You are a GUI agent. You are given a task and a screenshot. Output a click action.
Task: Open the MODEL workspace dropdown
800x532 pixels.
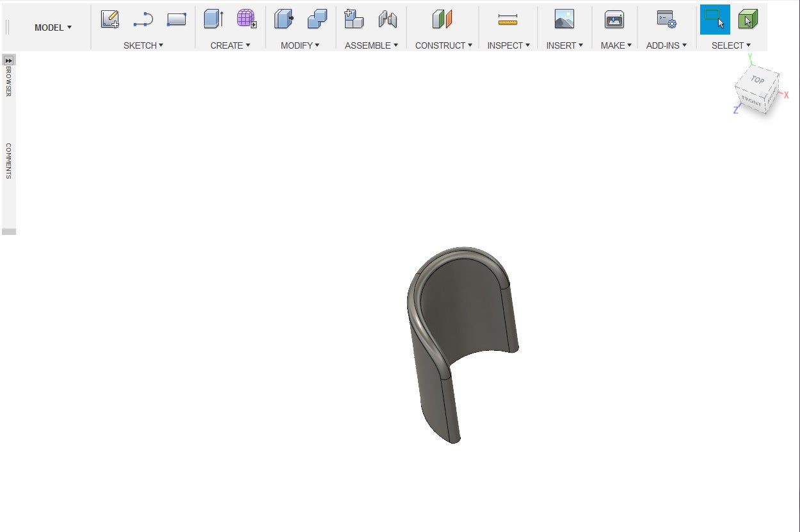[x=53, y=28]
